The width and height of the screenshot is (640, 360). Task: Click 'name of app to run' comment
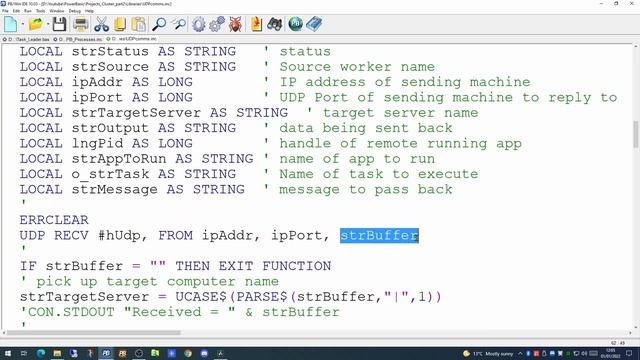(x=357, y=159)
